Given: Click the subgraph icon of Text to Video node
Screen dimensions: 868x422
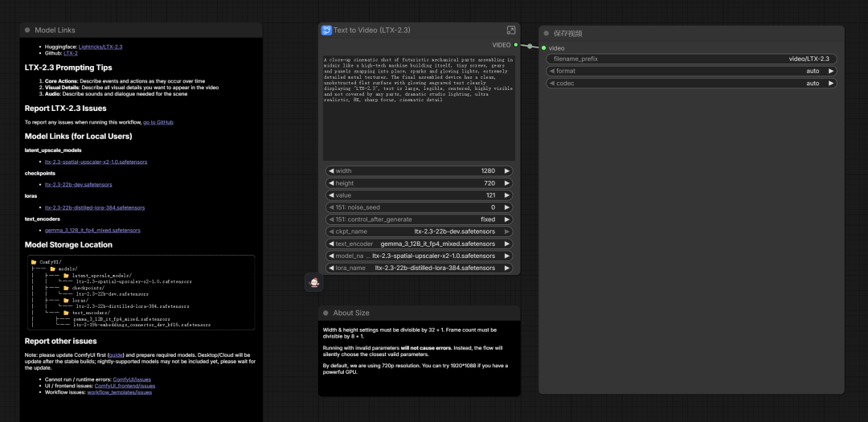Looking at the screenshot, I should (x=326, y=30).
